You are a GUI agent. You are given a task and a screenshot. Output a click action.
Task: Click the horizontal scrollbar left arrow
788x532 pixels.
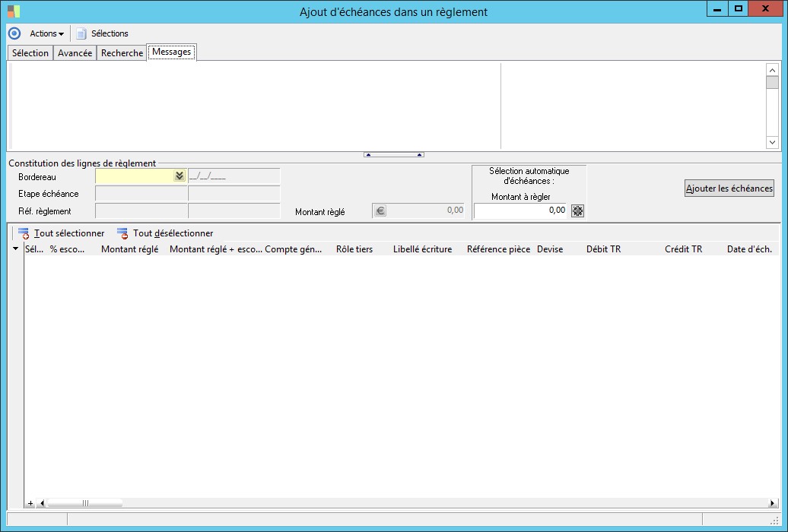(43, 503)
